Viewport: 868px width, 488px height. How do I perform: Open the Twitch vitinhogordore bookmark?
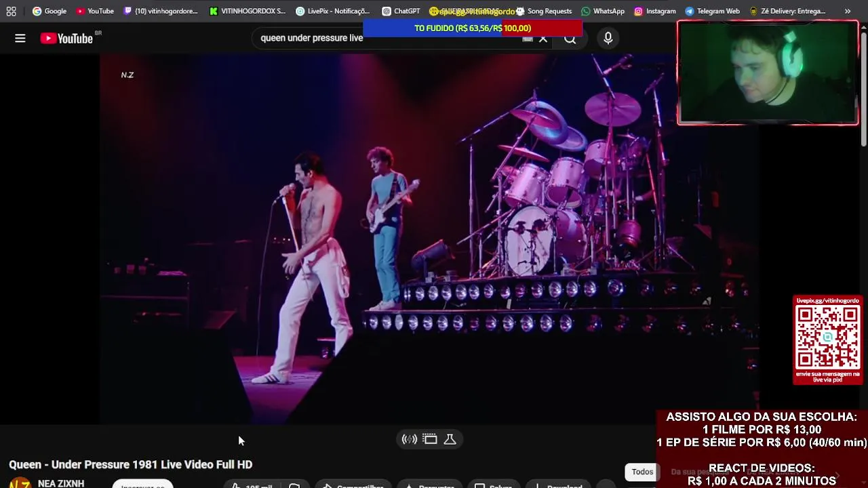click(161, 11)
